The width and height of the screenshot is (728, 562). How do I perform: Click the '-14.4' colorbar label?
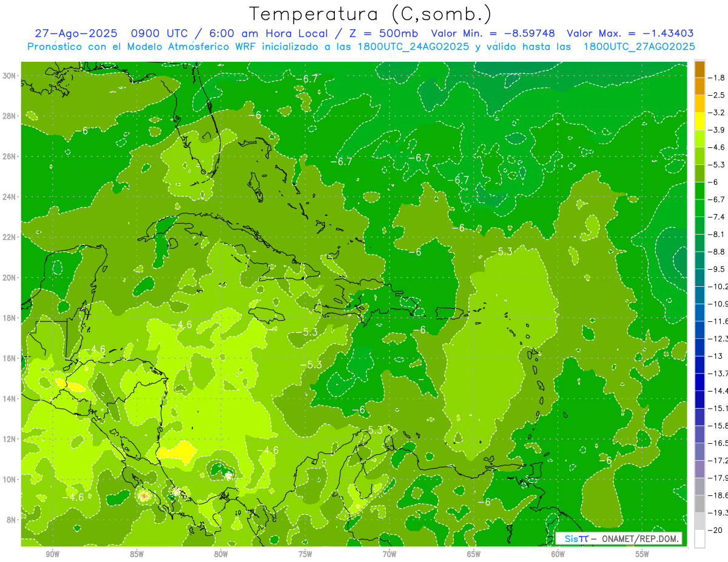pos(718,391)
